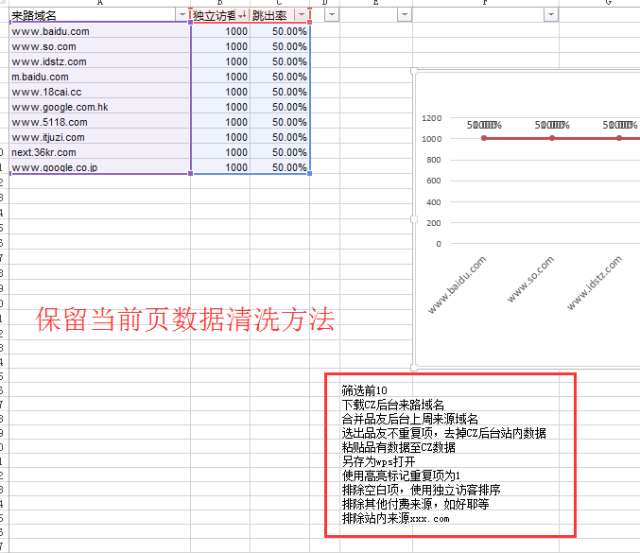This screenshot has height=553, width=640.
Task: Open filter dropdown in column D header
Action: [x=332, y=15]
